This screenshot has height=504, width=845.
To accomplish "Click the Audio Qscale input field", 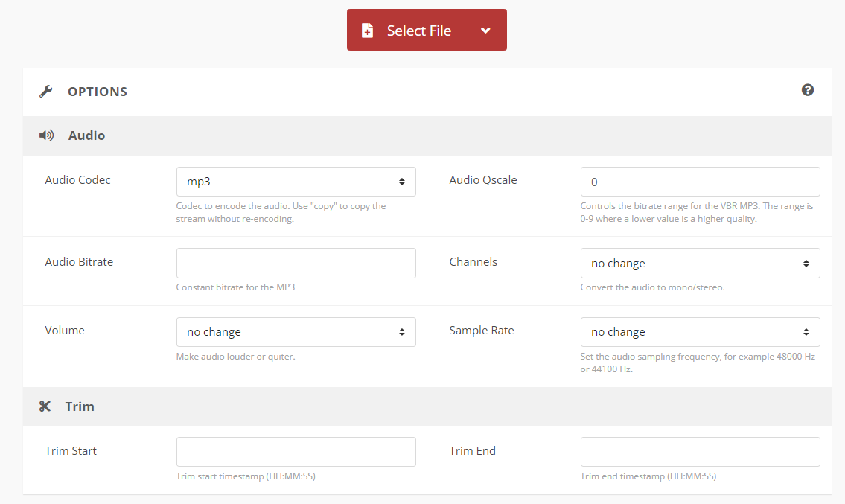I will (700, 182).
